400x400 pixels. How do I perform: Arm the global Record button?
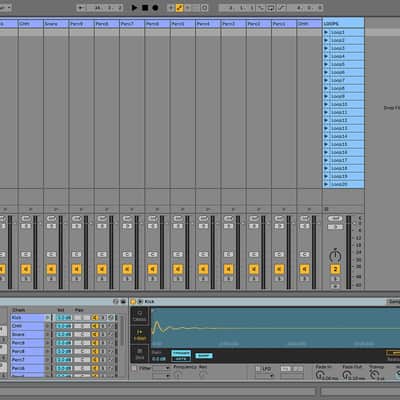pos(155,7)
